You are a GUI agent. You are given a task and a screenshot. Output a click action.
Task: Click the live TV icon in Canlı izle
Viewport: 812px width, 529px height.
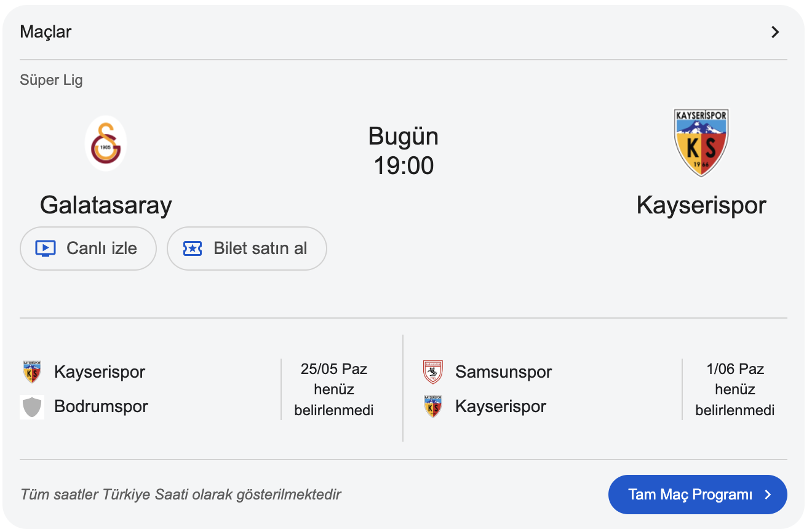click(46, 249)
